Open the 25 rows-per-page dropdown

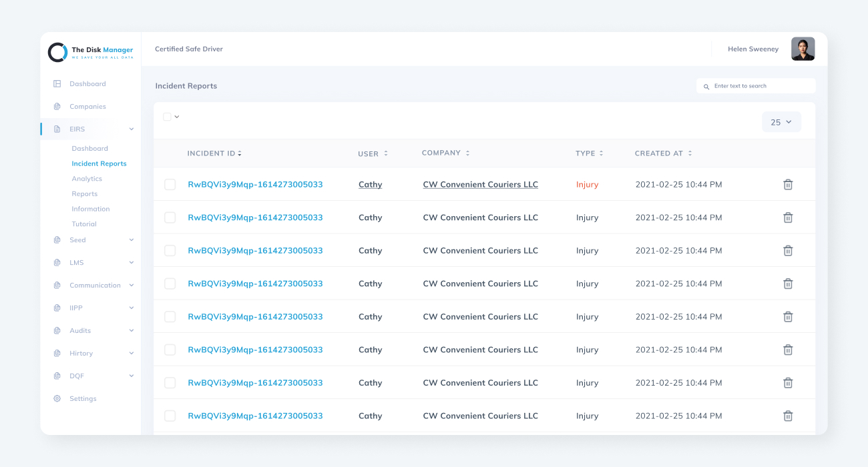click(781, 122)
